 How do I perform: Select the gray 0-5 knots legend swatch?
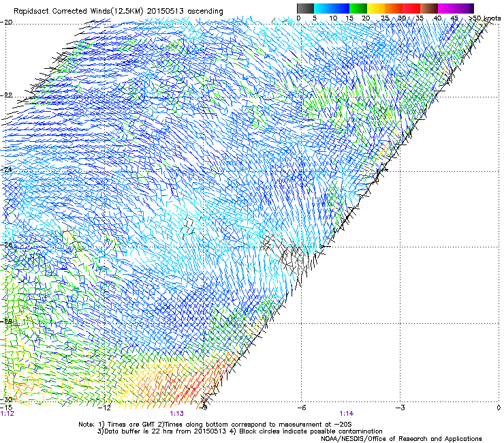click(305, 8)
